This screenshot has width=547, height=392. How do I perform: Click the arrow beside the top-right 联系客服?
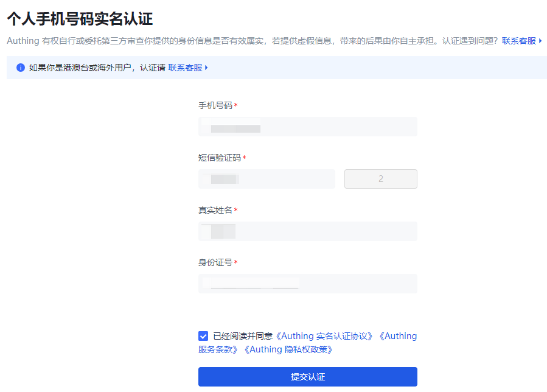click(540, 41)
